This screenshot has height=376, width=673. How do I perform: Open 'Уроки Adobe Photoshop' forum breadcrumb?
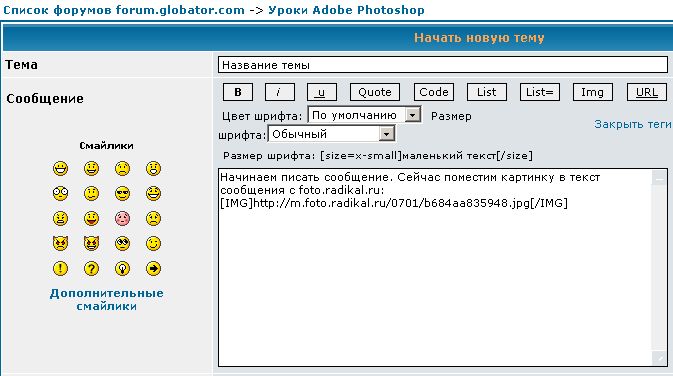point(346,10)
